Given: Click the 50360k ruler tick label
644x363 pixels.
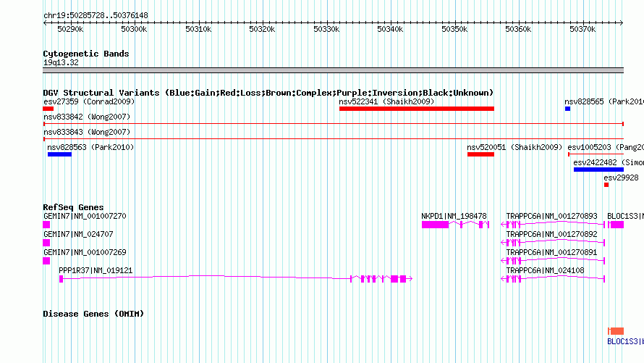Looking at the screenshot, I should pyautogui.click(x=518, y=29).
